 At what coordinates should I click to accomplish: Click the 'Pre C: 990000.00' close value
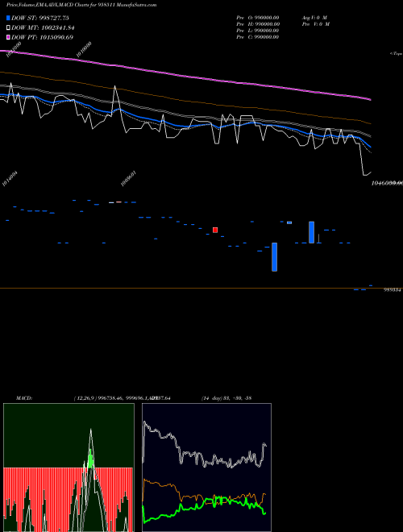pos(258,37)
